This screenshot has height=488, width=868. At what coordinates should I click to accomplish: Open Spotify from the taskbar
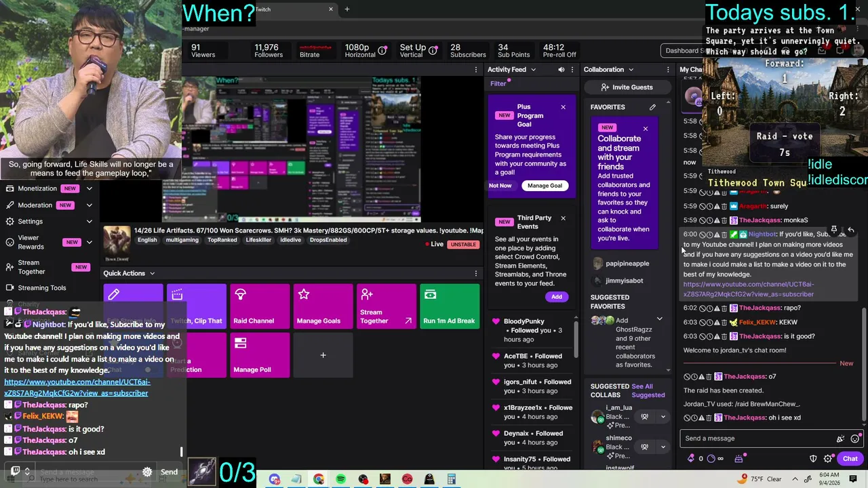coord(341,479)
